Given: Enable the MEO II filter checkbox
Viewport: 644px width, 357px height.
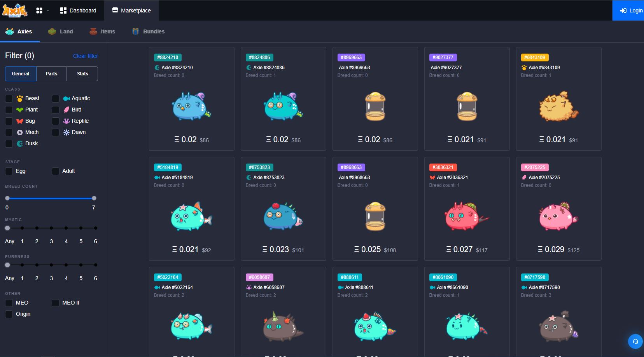Looking at the screenshot, I should pyautogui.click(x=56, y=303).
